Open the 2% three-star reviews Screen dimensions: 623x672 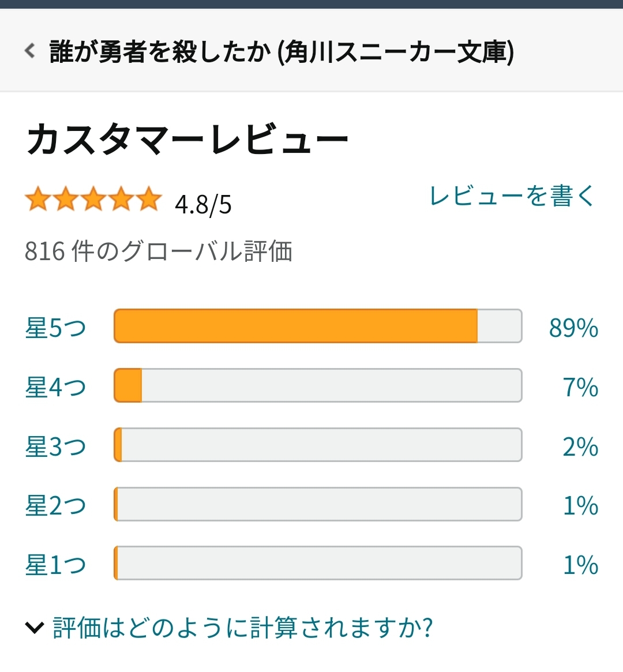(580, 446)
